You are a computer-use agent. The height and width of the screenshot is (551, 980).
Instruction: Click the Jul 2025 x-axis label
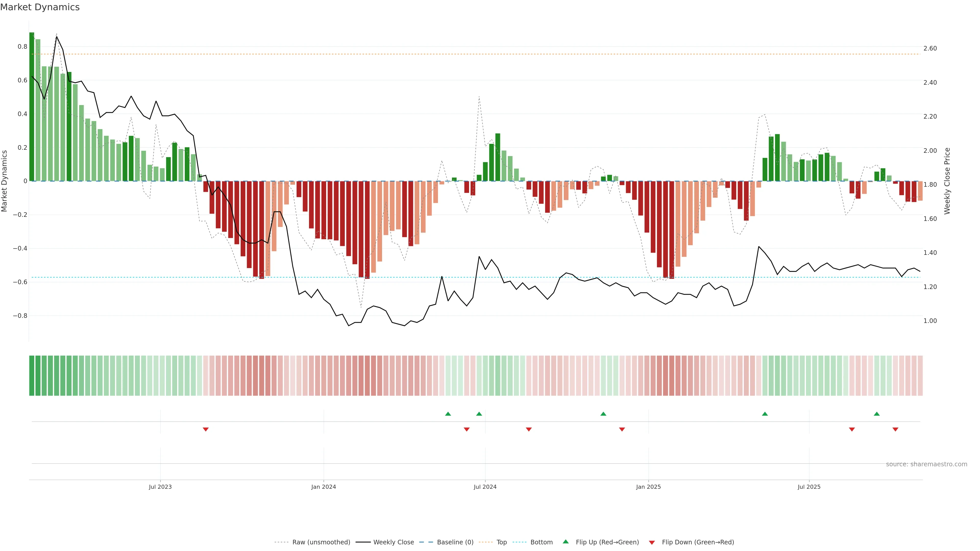(809, 487)
